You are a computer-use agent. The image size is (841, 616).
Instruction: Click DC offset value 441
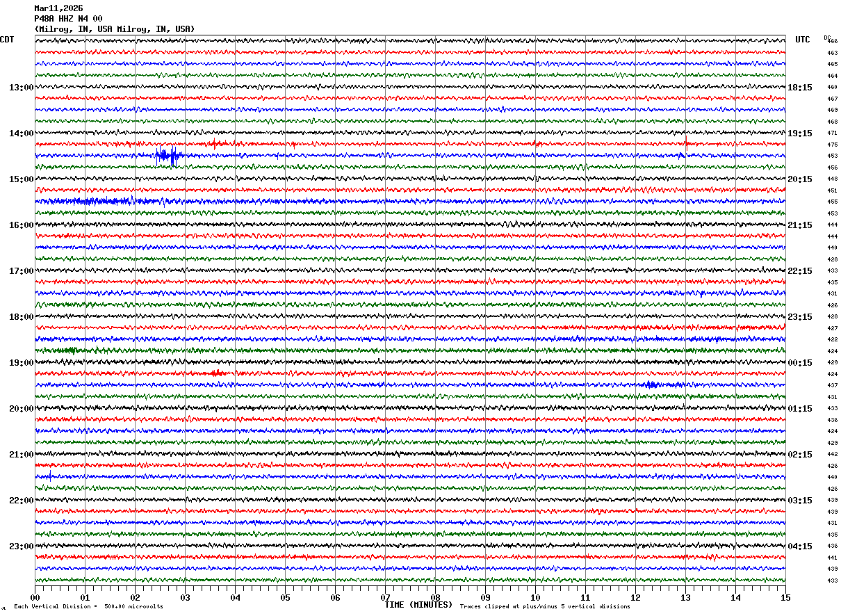832,558
